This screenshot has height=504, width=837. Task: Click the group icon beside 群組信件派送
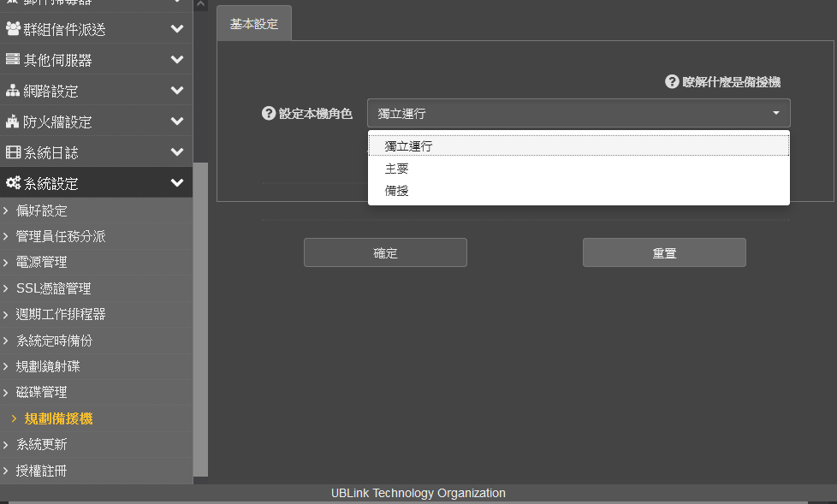[x=13, y=29]
